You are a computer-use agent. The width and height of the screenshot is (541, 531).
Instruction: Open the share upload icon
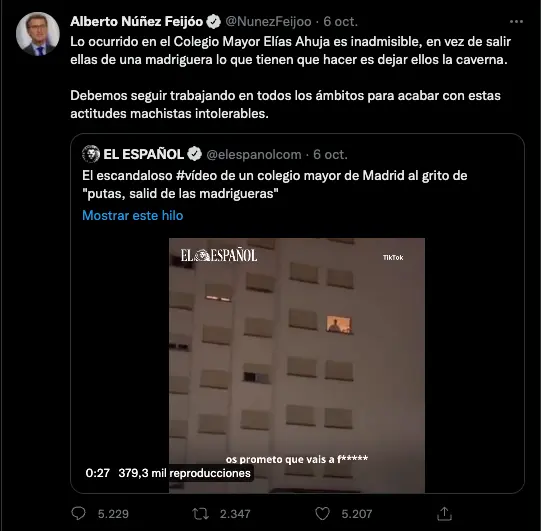[x=444, y=514]
